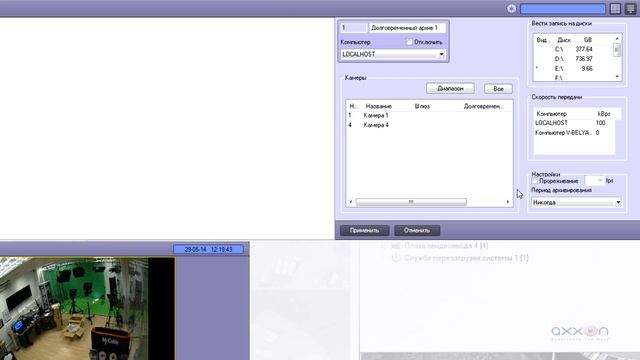Screen dimensions: 640x360
Task: Click the camera list scroll right arrow
Action: coord(508,202)
